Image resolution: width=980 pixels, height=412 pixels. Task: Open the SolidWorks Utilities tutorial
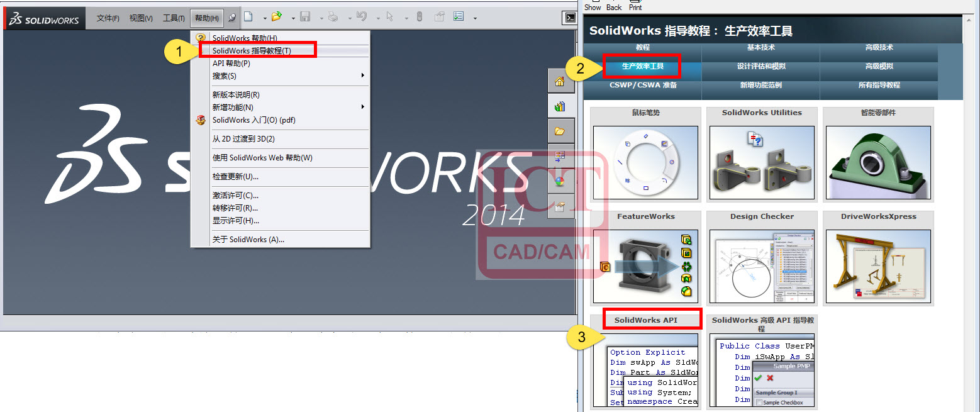(762, 162)
